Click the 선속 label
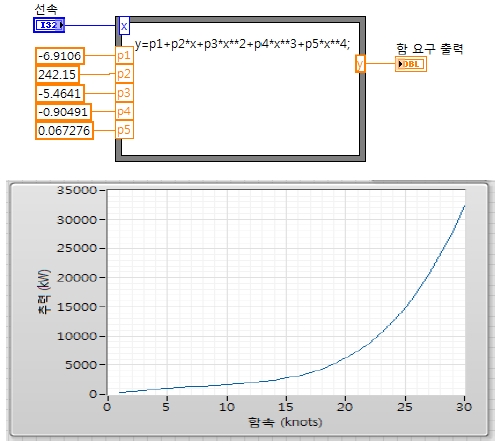The width and height of the screenshot is (501, 444). [x=46, y=9]
